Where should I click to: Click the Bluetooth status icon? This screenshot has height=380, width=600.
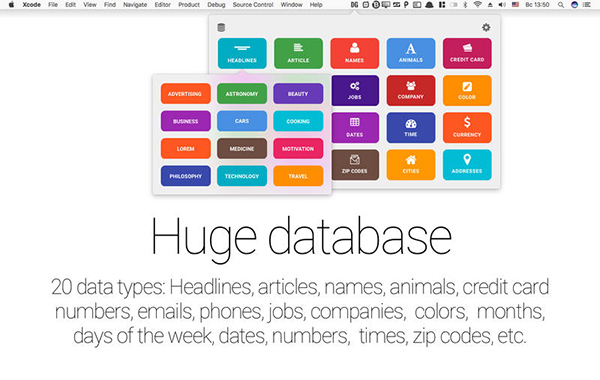coord(465,5)
